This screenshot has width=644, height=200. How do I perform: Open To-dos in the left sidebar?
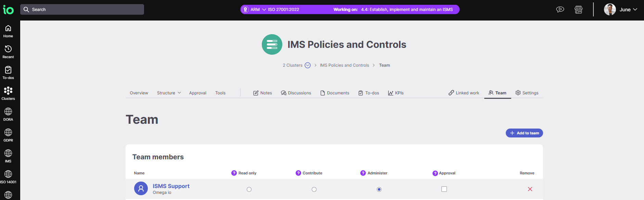[x=8, y=73]
